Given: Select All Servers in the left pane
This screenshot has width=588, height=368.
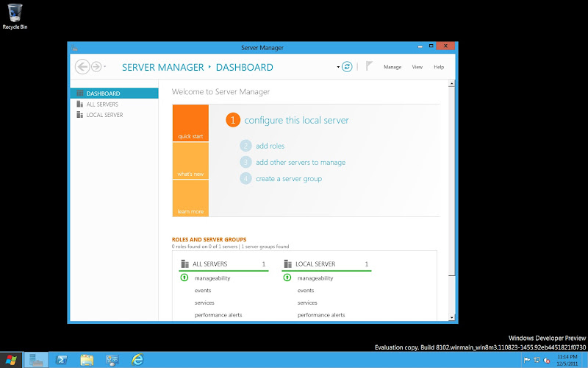Looking at the screenshot, I should click(x=114, y=104).
